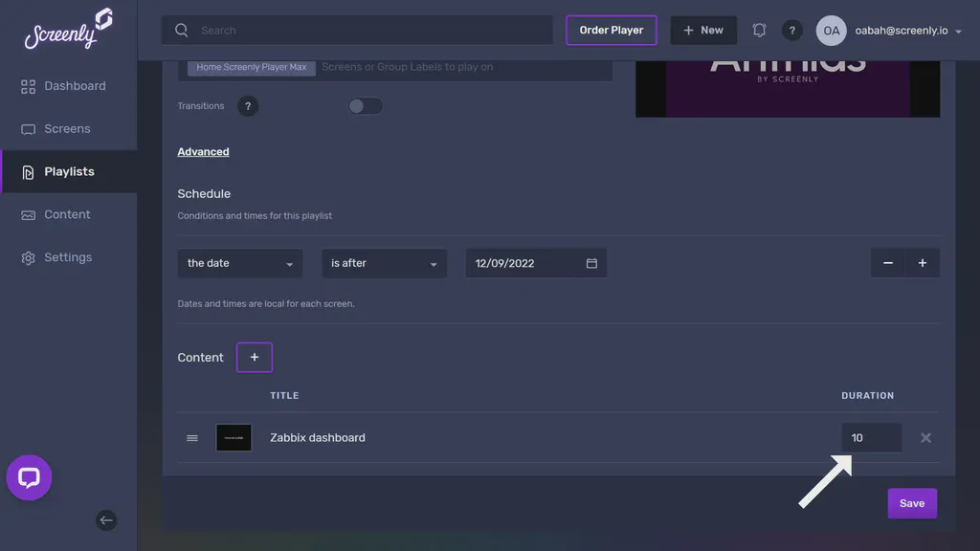Click the minus button to remove schedule condition
The width and height of the screenshot is (980, 551).
click(887, 262)
